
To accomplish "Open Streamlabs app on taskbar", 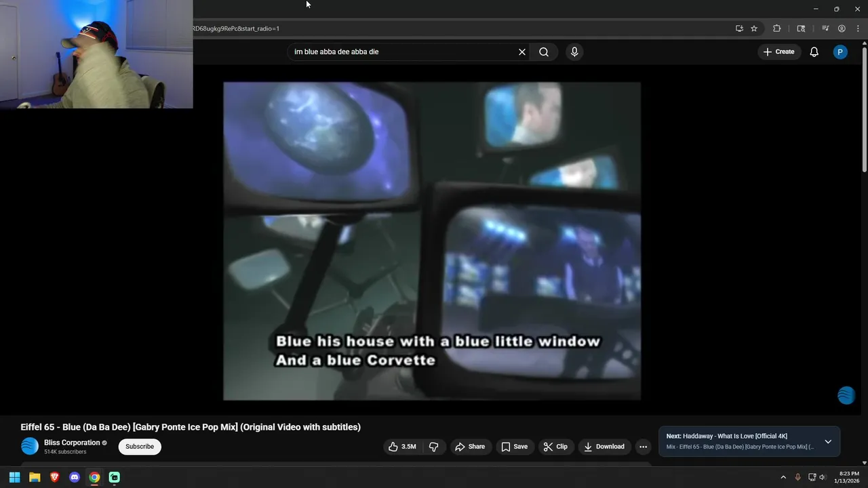I will 115,477.
